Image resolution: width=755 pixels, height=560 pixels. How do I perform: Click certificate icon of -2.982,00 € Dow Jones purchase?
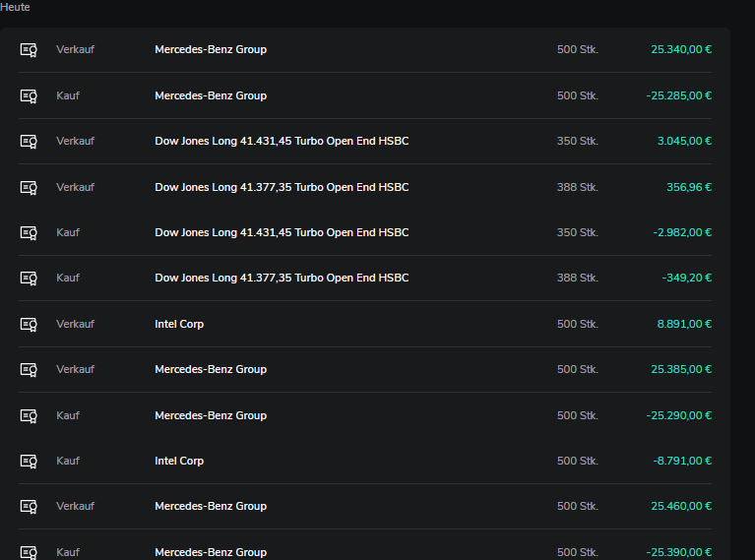tap(29, 233)
